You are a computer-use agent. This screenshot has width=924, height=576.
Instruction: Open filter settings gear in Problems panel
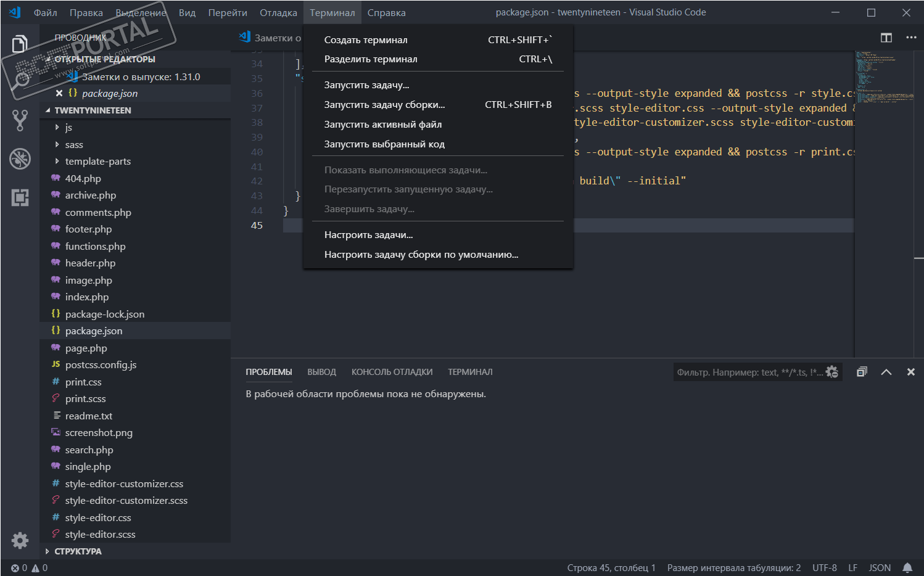[832, 372]
